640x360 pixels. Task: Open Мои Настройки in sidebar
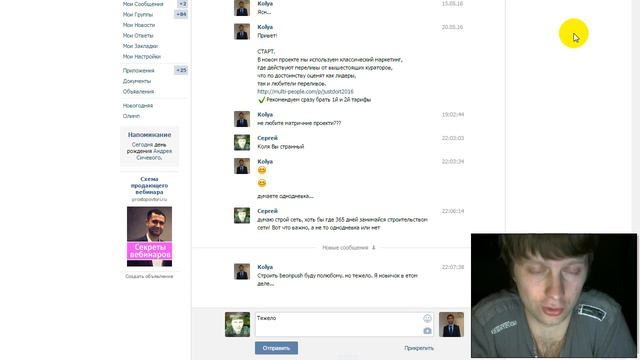pyautogui.click(x=142, y=57)
